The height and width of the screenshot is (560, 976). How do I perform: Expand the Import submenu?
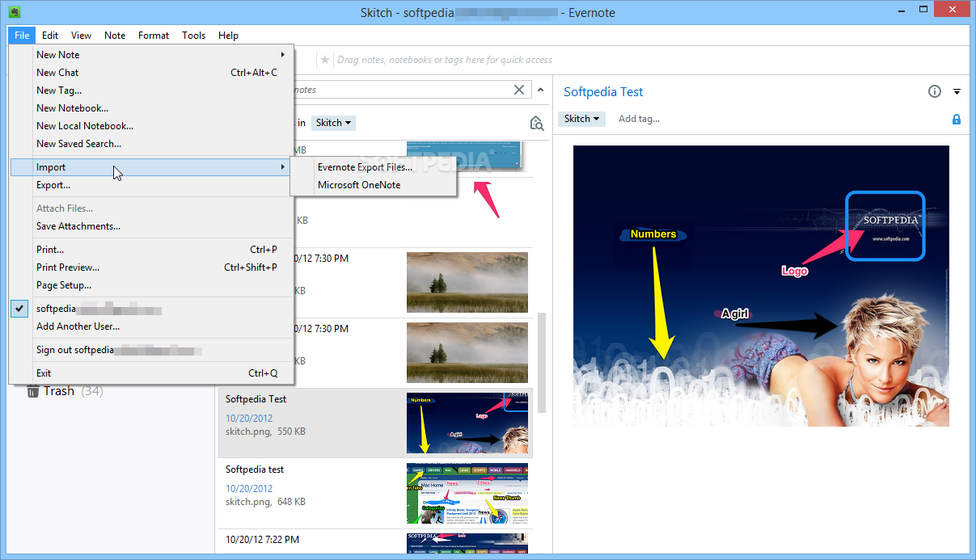pos(152,167)
